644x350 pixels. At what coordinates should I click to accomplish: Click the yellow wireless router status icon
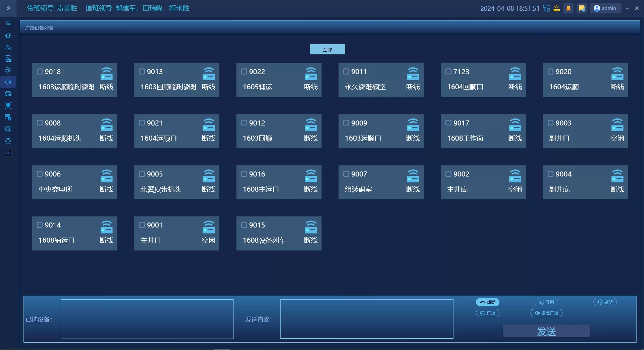557,8
